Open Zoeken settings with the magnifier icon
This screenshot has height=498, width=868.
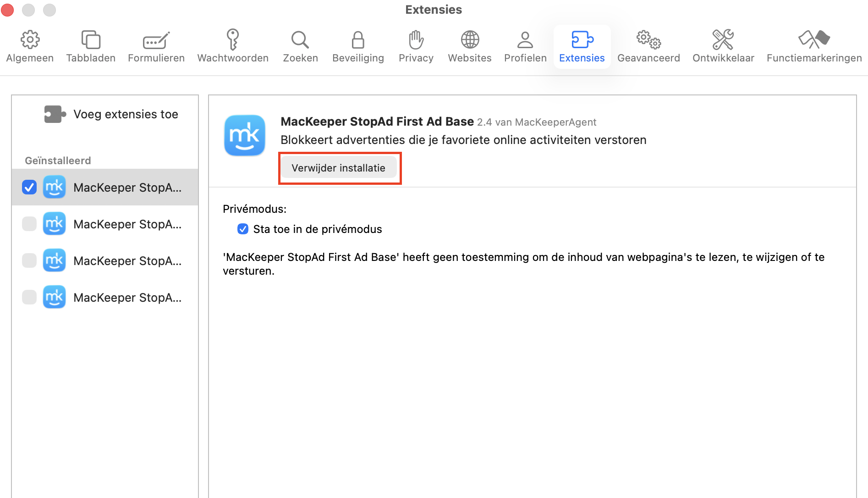(x=300, y=45)
